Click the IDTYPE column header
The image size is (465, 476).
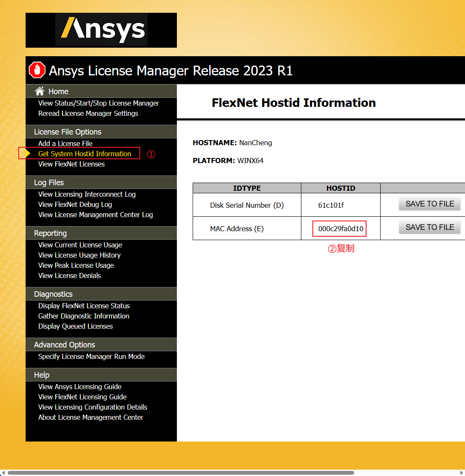(x=247, y=188)
